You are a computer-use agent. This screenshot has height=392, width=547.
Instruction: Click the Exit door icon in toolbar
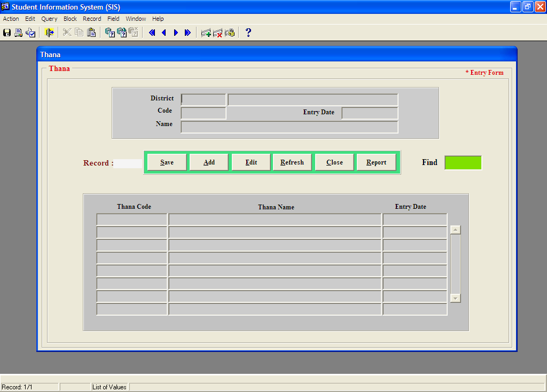click(50, 33)
